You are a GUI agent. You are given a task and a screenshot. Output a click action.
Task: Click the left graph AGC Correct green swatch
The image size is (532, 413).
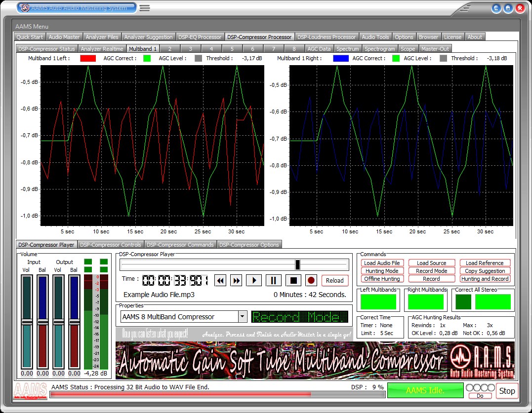[x=147, y=58]
